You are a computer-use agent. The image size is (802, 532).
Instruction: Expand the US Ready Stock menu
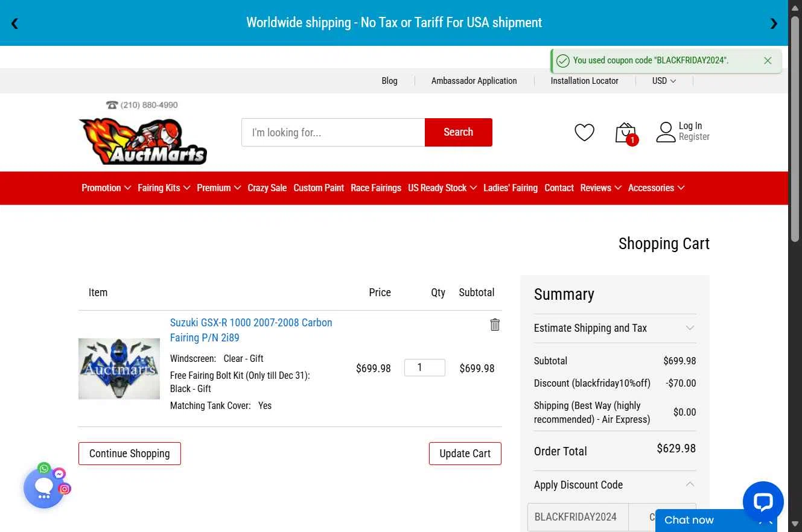coord(442,188)
